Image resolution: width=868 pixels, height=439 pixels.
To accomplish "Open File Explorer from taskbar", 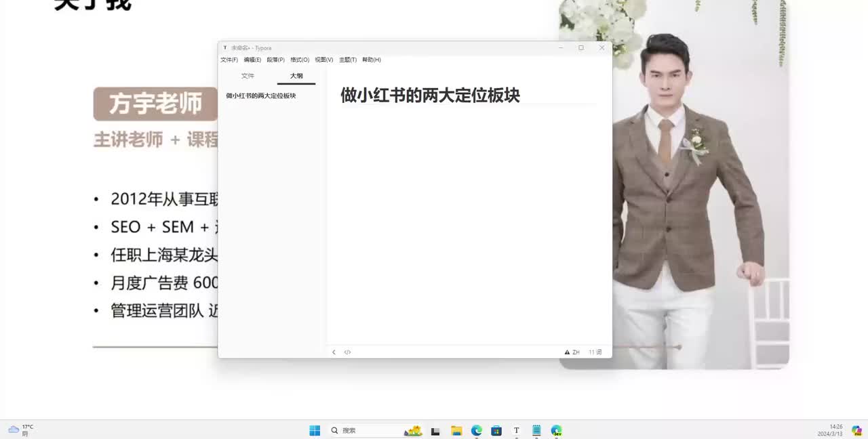I will (456, 430).
